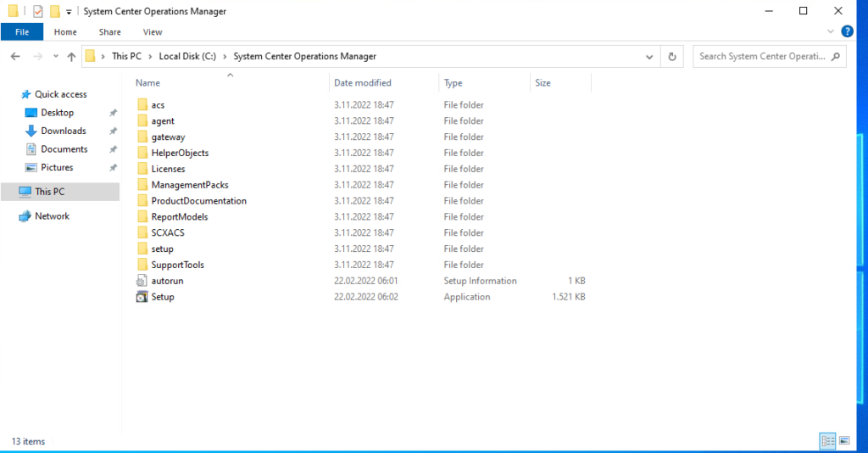Click the Properties quick access toolbar icon
The height and width of the screenshot is (453, 868).
(x=37, y=11)
